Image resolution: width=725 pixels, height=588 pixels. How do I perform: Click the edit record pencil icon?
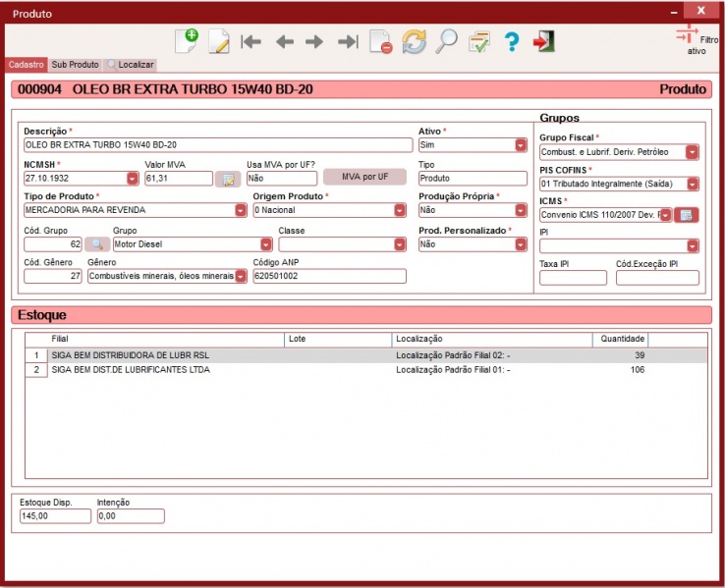click(219, 41)
